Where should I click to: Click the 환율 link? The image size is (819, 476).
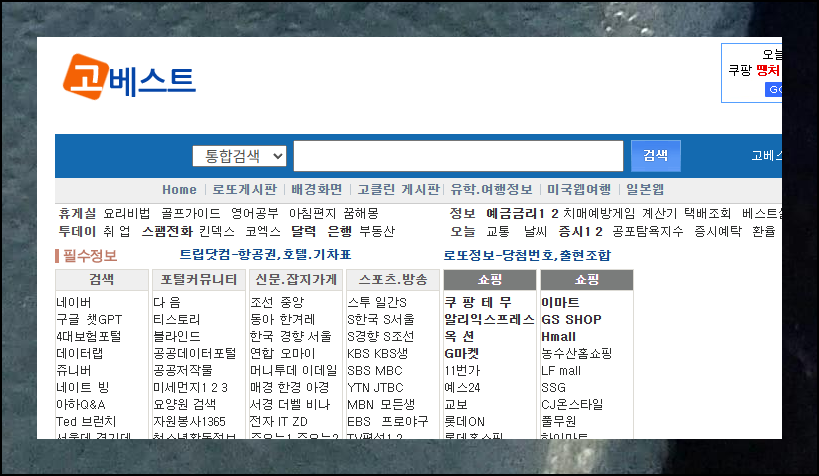click(x=764, y=231)
